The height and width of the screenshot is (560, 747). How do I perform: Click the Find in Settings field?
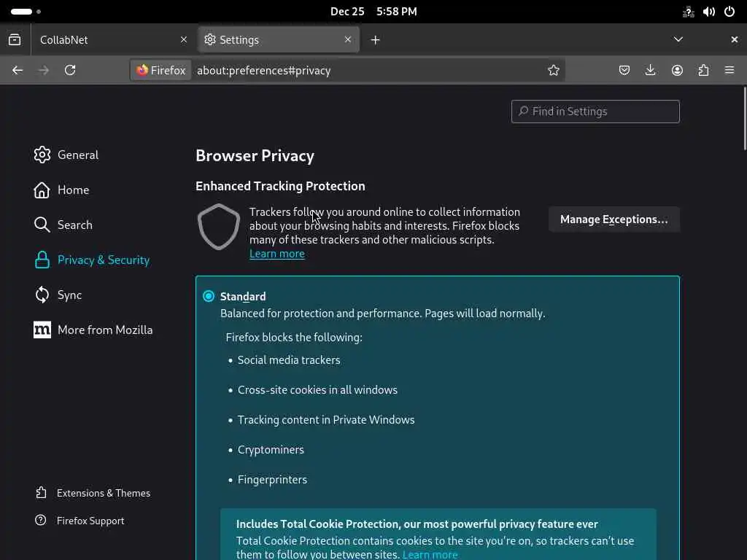595,112
